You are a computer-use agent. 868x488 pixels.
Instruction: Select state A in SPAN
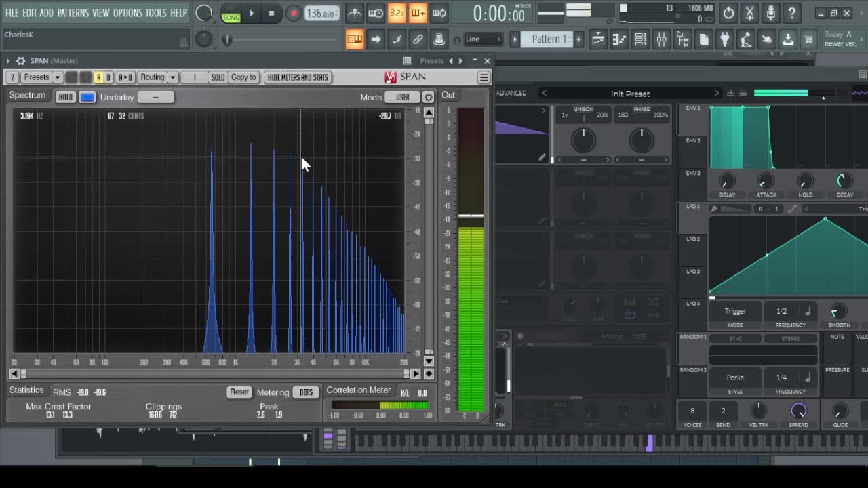tap(98, 77)
